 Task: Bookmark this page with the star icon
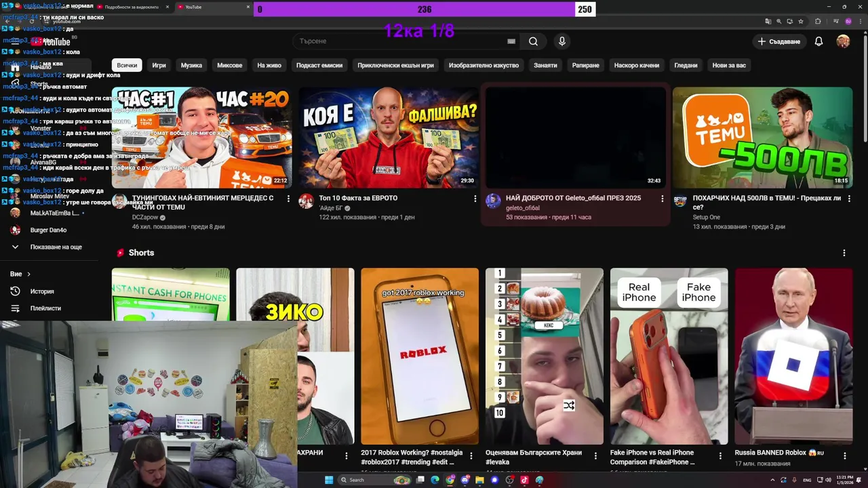pos(801,21)
